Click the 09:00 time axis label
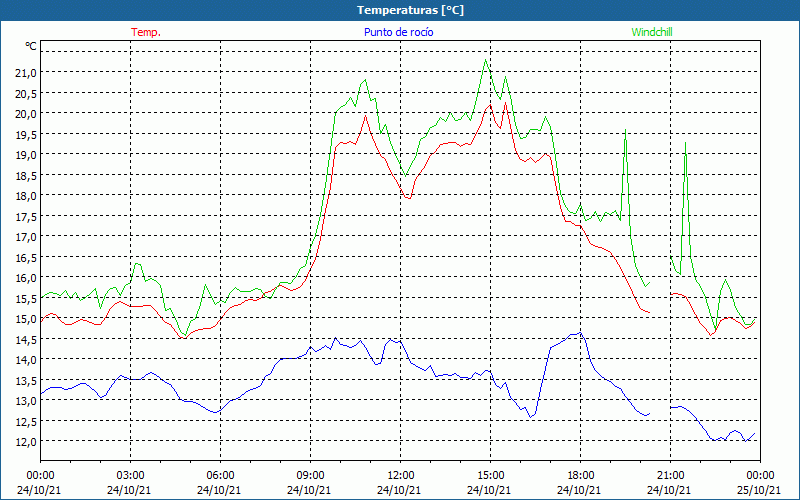800x500 pixels. pos(310,476)
